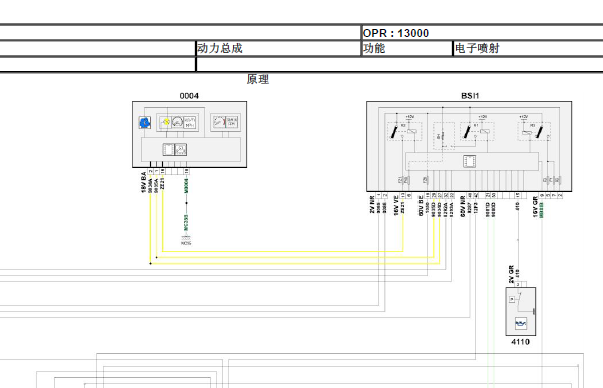Click the OPR : 13000 header text
This screenshot has height=388, width=603.
pos(396,33)
